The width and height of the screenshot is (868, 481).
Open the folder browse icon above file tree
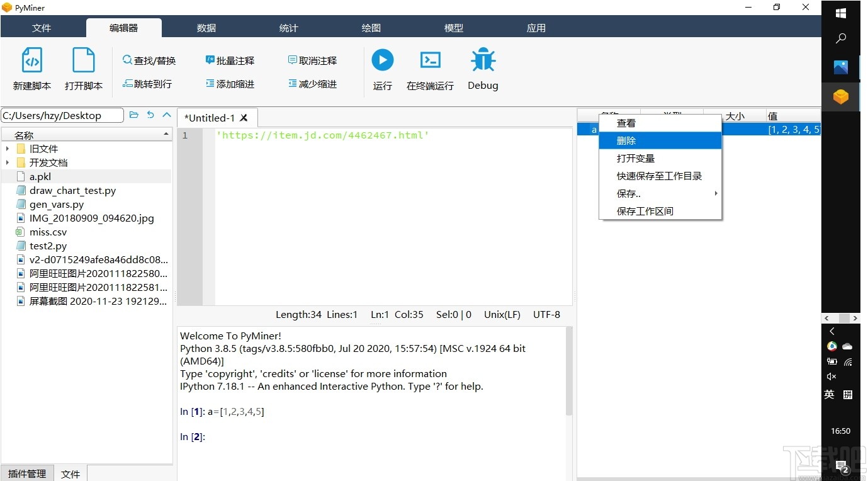point(135,115)
